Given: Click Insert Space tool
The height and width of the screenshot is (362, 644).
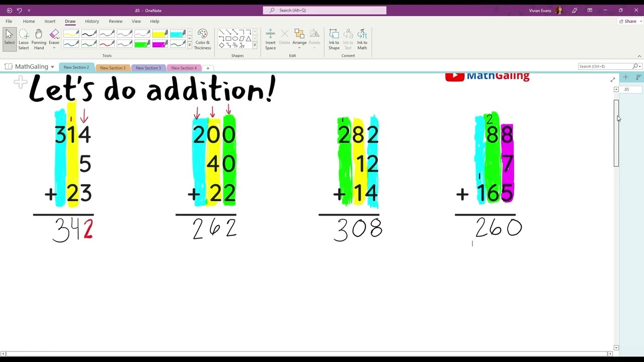Looking at the screenshot, I should click(270, 39).
